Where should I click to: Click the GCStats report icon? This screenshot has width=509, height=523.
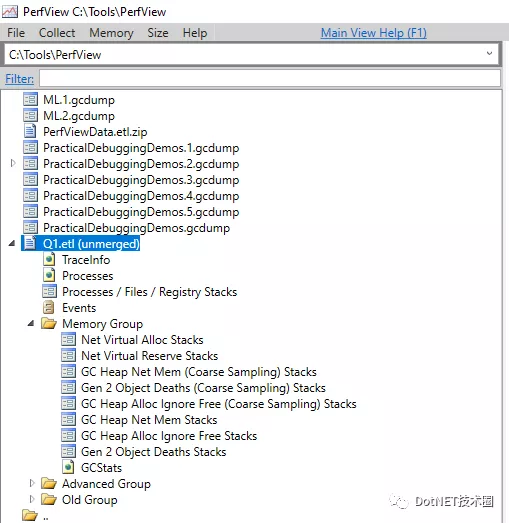68,467
